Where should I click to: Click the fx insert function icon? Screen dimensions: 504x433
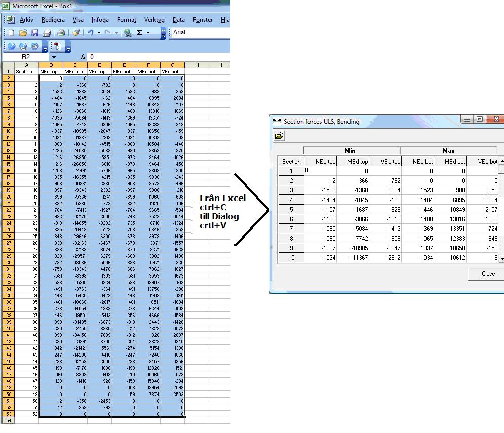pyautogui.click(x=83, y=57)
